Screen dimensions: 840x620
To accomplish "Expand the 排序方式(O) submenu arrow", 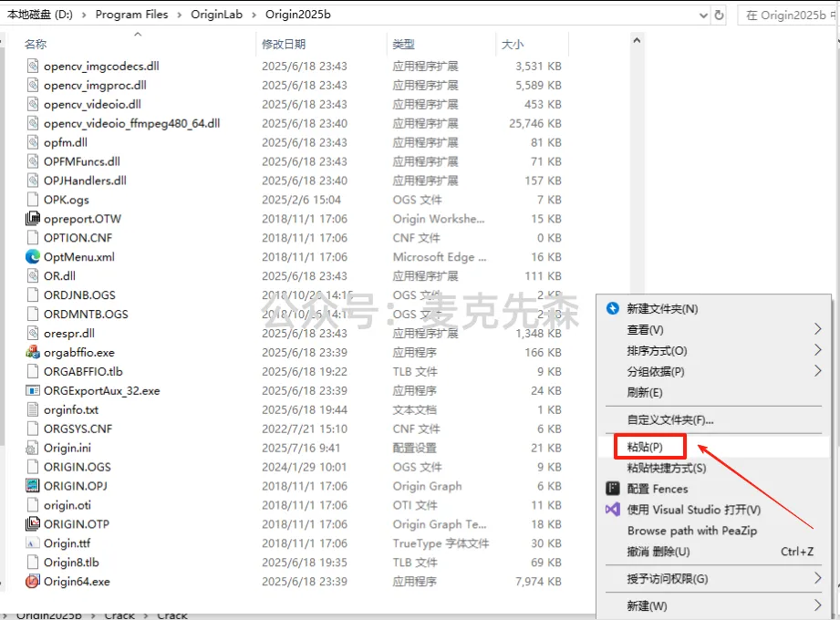I will pos(817,349).
